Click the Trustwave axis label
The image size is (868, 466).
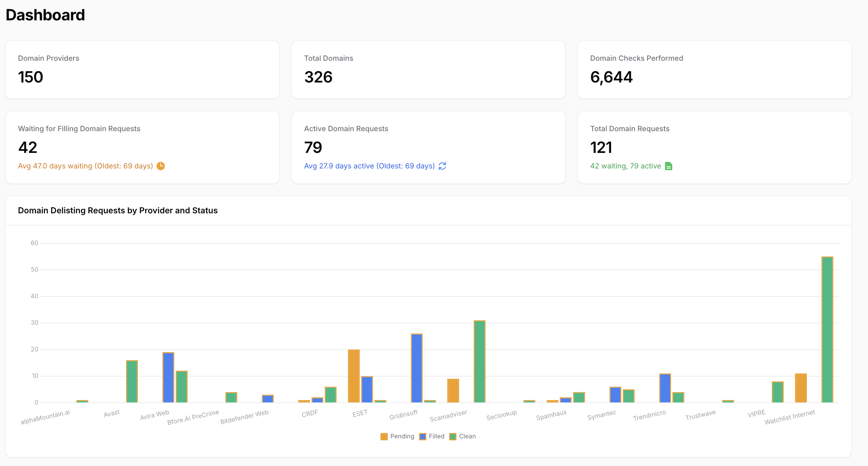700,415
